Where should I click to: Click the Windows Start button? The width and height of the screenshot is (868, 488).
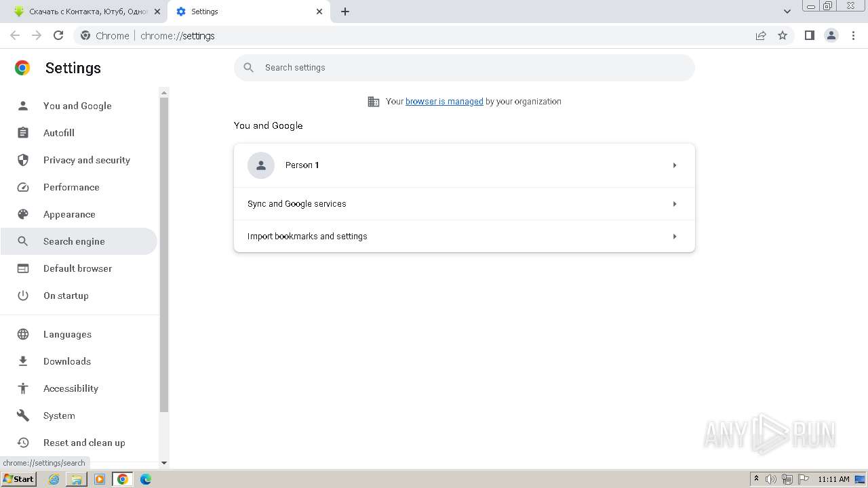click(18, 479)
